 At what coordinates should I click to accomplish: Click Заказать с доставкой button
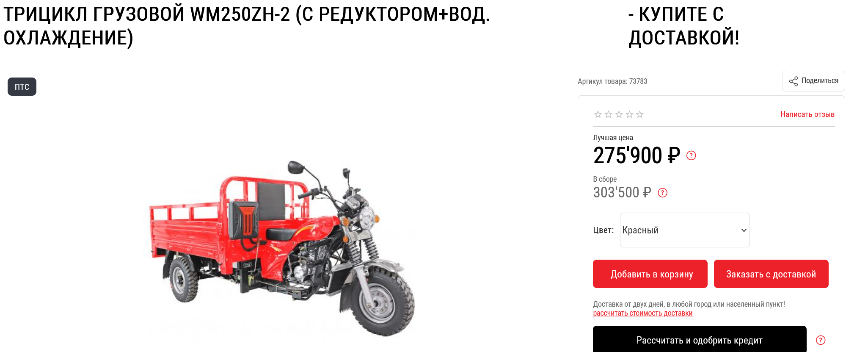(771, 274)
